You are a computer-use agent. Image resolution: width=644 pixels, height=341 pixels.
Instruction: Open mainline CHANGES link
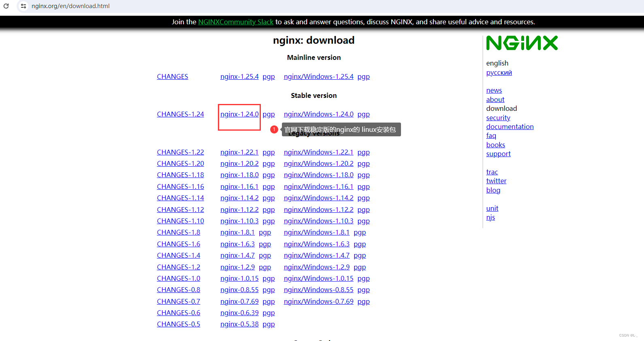[x=173, y=76]
